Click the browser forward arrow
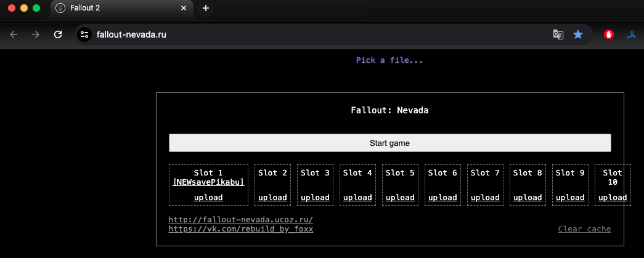 [x=36, y=34]
